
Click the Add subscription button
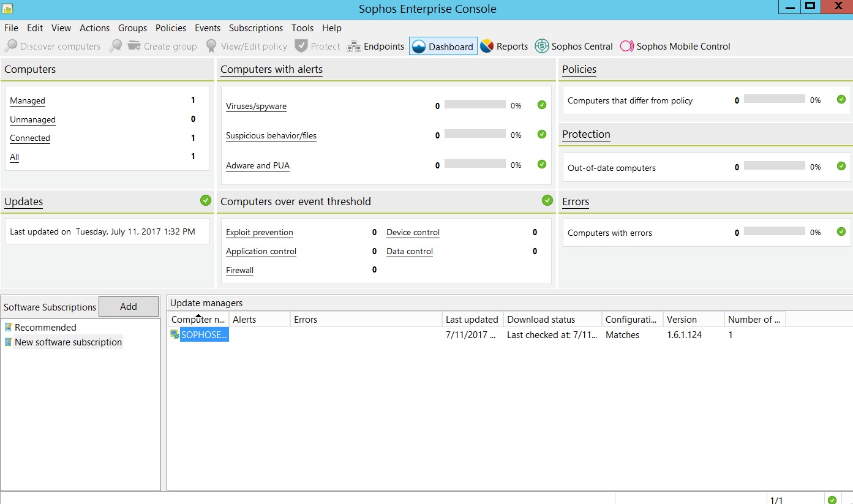pyautogui.click(x=129, y=307)
